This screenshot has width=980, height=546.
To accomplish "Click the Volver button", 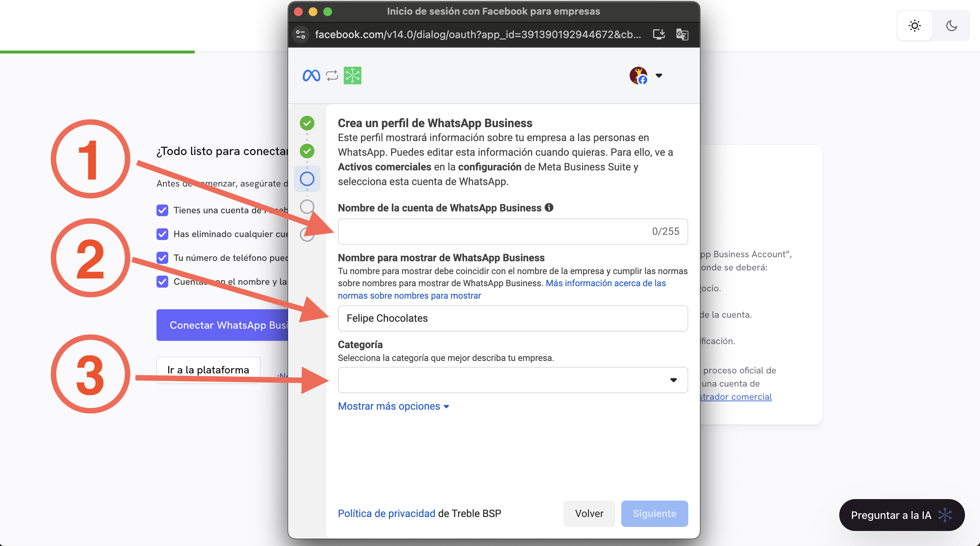I will pyautogui.click(x=589, y=514).
